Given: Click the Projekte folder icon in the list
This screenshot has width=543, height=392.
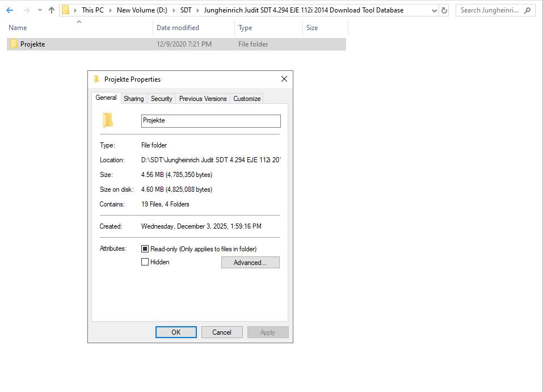Looking at the screenshot, I should coord(14,44).
